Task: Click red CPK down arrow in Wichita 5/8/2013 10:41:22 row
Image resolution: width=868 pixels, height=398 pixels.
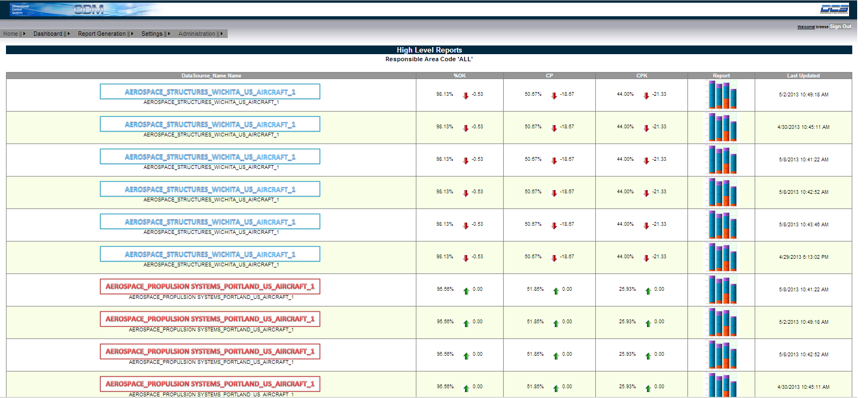Action: click(646, 161)
